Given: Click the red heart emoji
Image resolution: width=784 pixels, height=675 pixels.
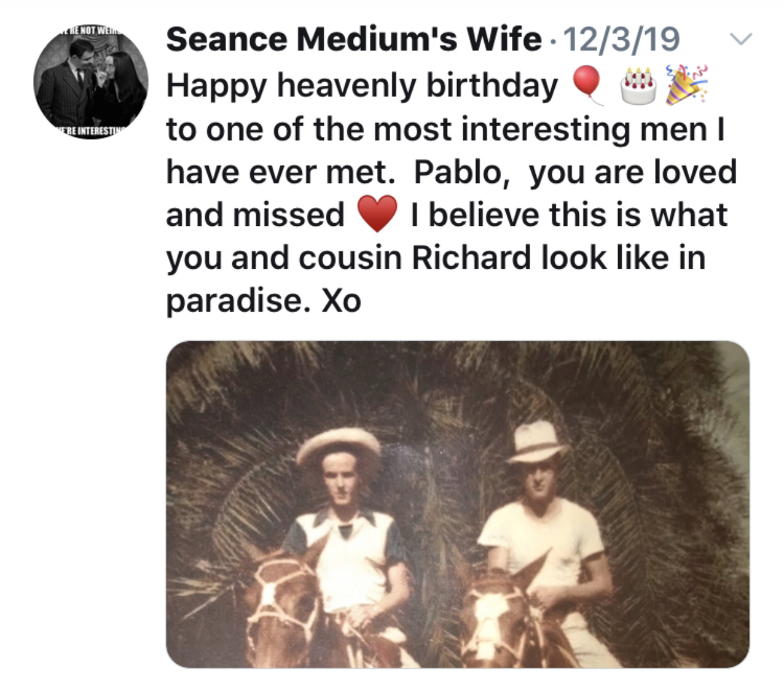Looking at the screenshot, I should (377, 213).
